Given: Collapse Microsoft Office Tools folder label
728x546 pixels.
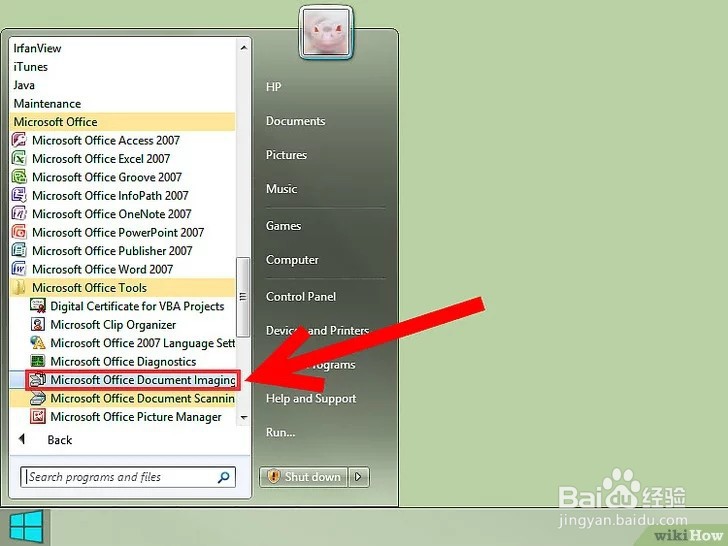Looking at the screenshot, I should [89, 288].
